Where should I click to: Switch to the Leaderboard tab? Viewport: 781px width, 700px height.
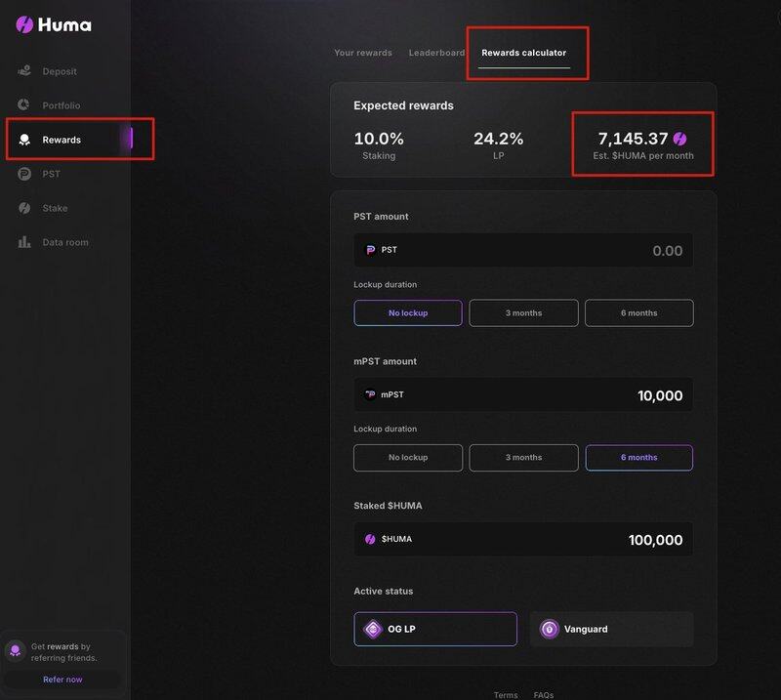436,53
